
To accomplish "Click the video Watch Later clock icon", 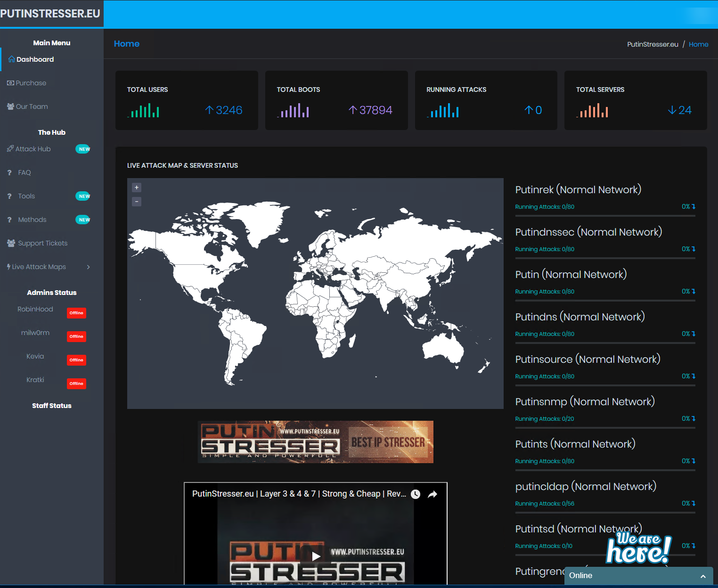I will pos(416,494).
